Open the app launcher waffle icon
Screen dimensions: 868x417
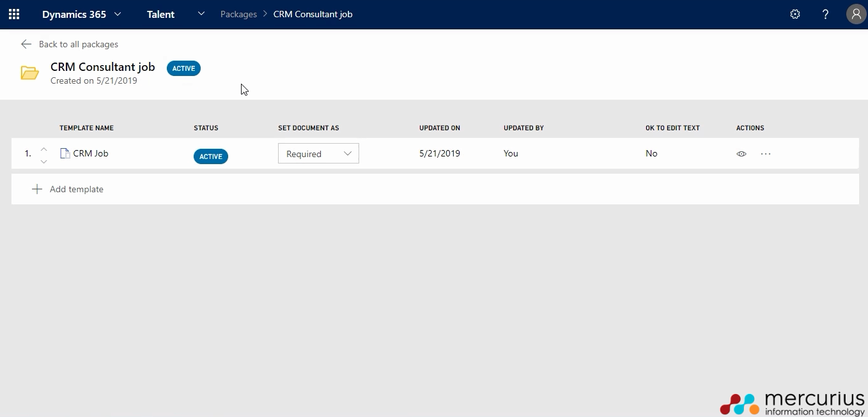[x=14, y=14]
